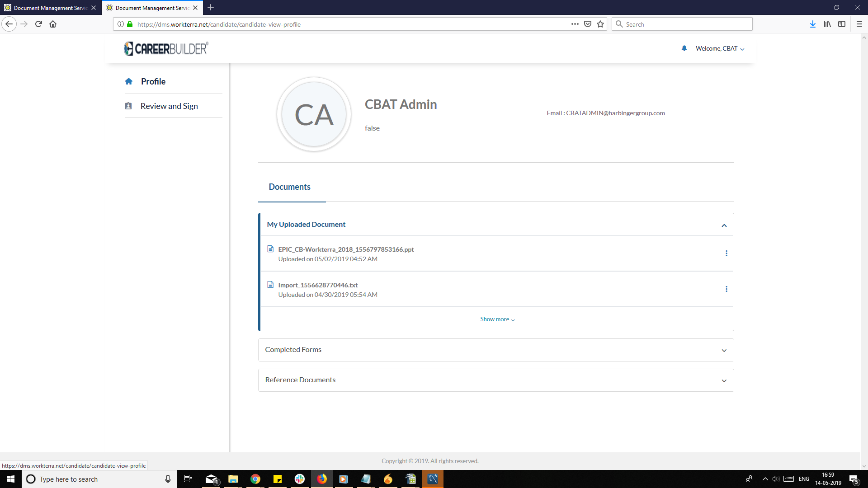Click the CA profile avatar
868x488 pixels.
314,114
